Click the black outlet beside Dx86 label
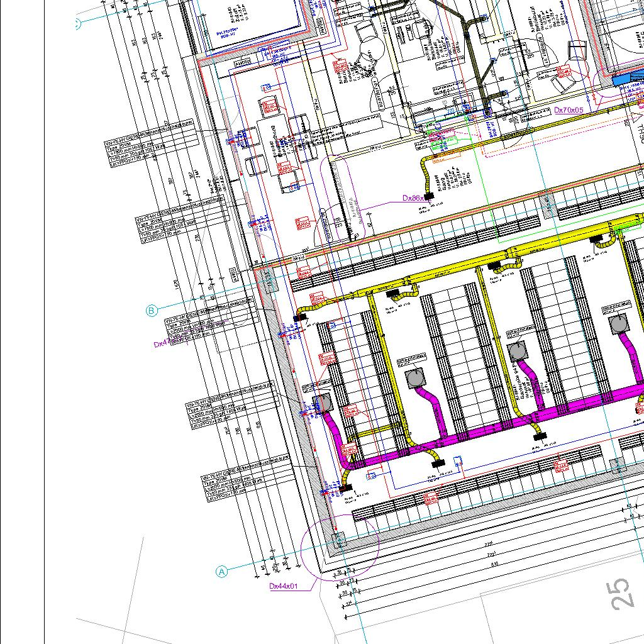 pyautogui.click(x=430, y=197)
